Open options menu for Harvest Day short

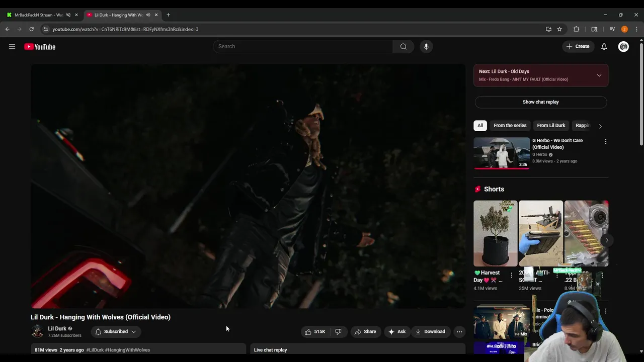511,275
